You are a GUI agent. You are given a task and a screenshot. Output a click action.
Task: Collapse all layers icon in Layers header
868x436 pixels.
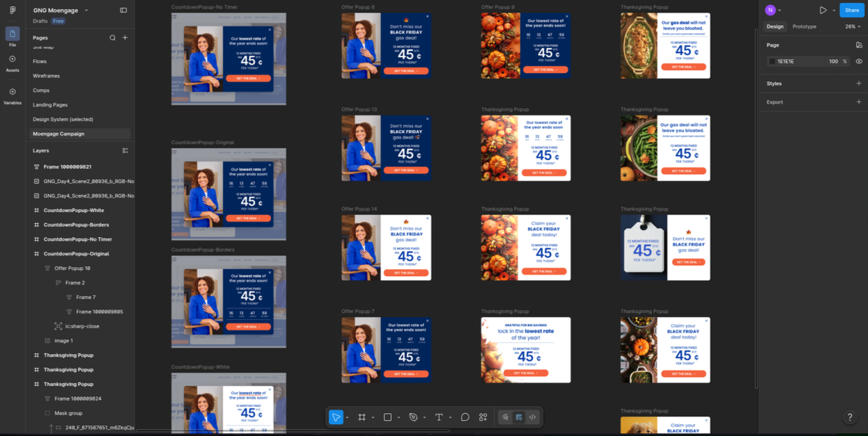(x=125, y=151)
